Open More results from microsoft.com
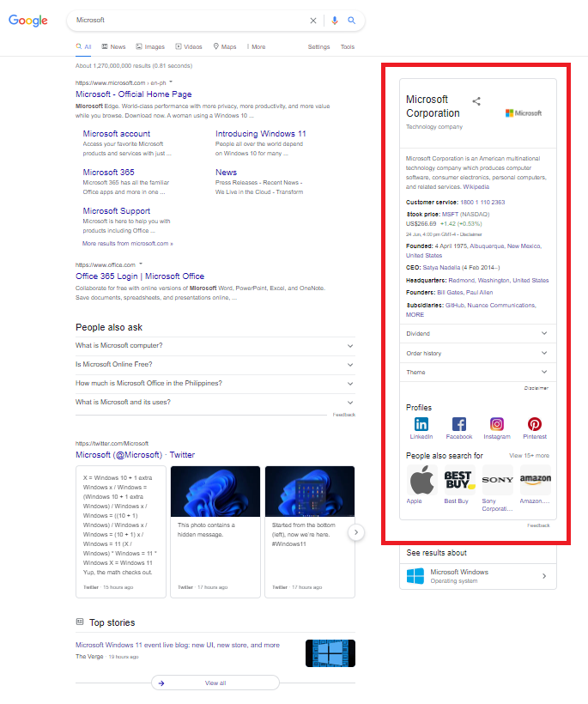The height and width of the screenshot is (704, 588). (x=128, y=243)
